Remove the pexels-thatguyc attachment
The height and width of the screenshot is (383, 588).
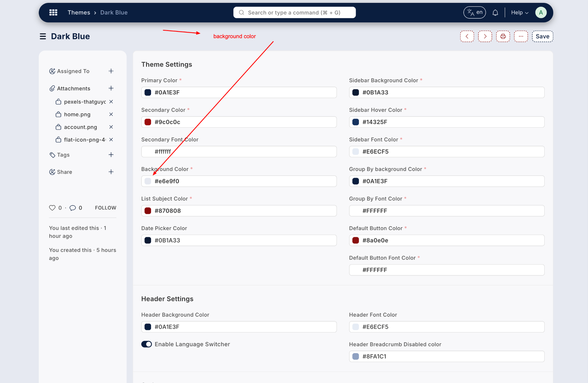point(111,102)
